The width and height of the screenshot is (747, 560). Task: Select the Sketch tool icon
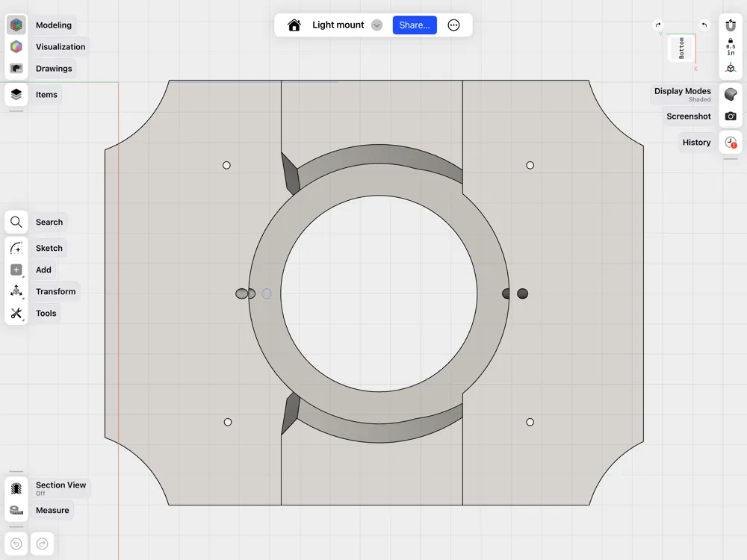16,248
